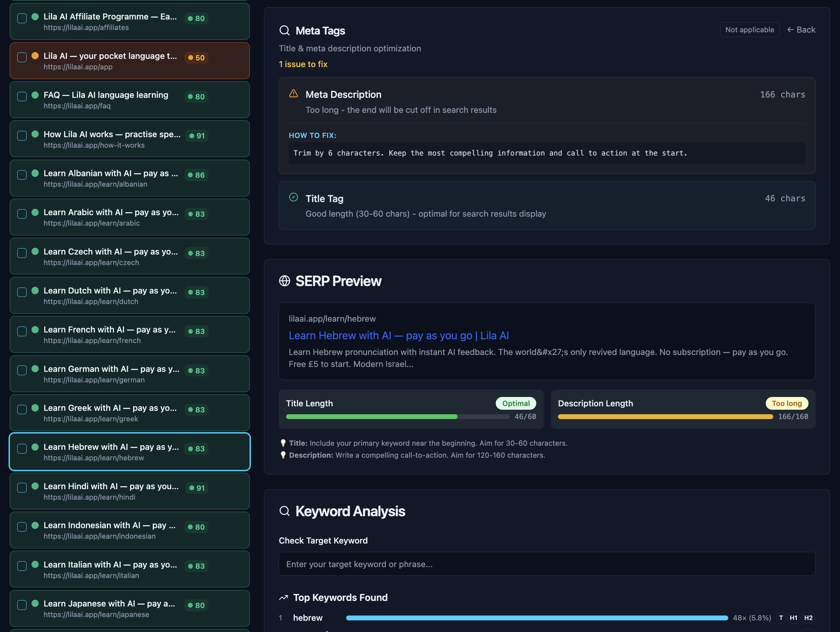Click the "46/60" title length value
The width and height of the screenshot is (840, 632).
pyautogui.click(x=525, y=417)
